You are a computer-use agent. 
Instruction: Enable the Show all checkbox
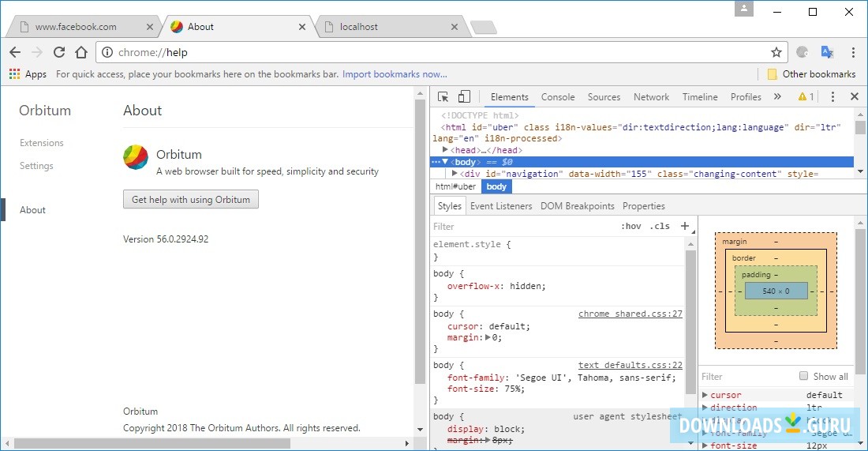pyautogui.click(x=803, y=377)
